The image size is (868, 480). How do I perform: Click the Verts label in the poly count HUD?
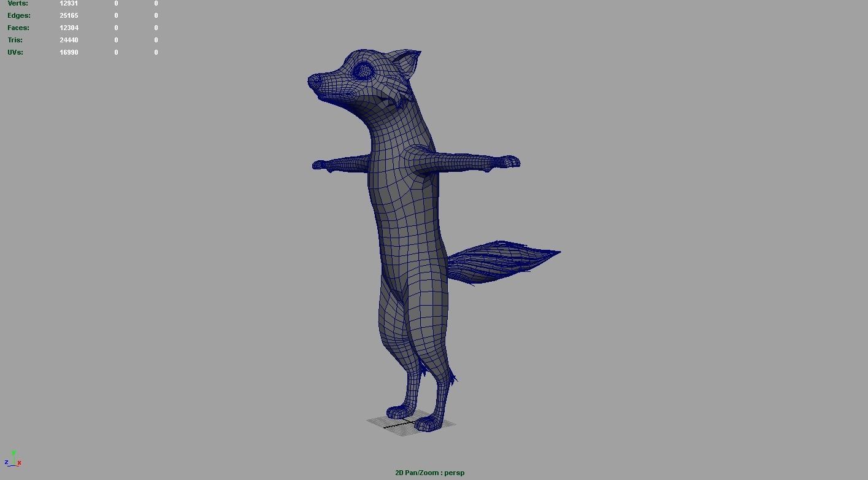(x=18, y=3)
